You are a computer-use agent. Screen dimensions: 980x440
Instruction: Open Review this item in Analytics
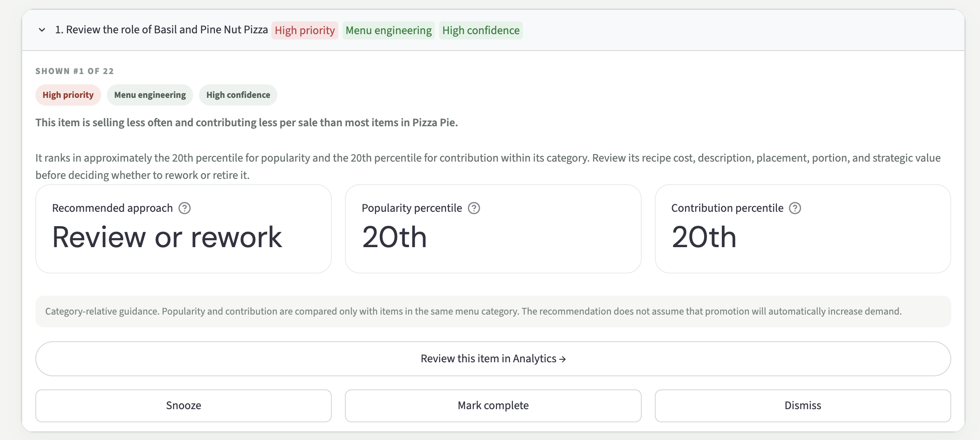(x=493, y=359)
